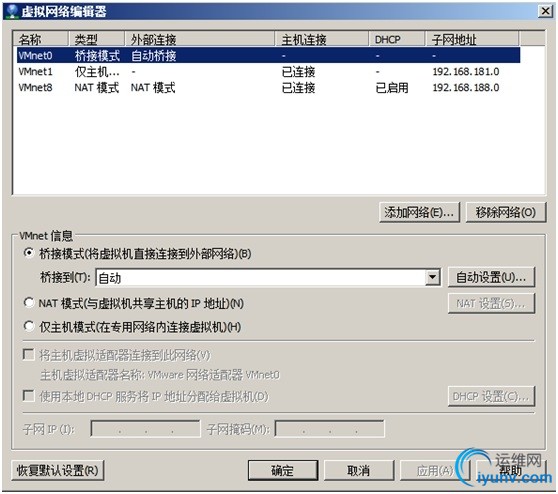The height and width of the screenshot is (494, 558).
Task: Click the 子网 IP input field
Action: pos(145,429)
